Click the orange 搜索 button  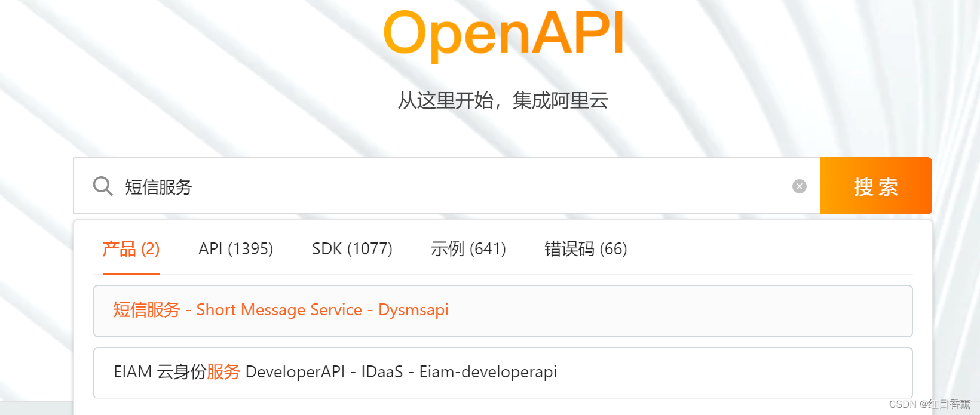click(x=876, y=186)
